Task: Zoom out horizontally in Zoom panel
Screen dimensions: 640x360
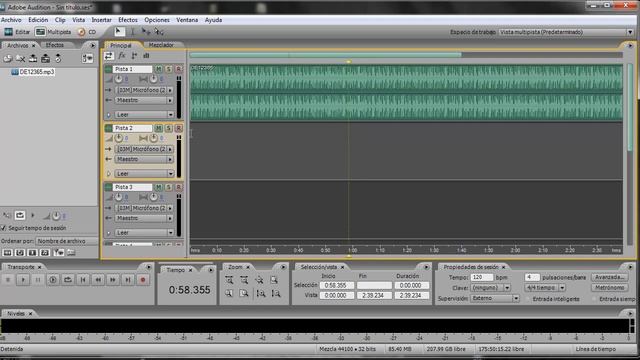Action: point(244,280)
